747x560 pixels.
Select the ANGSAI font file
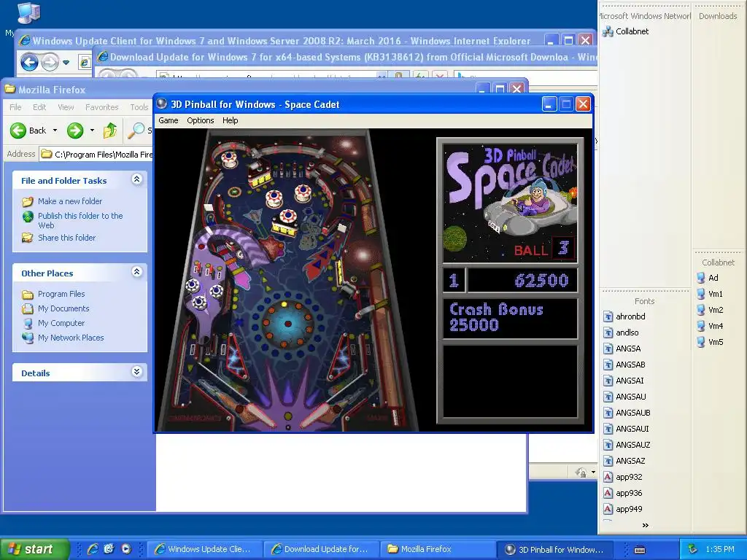(623, 381)
